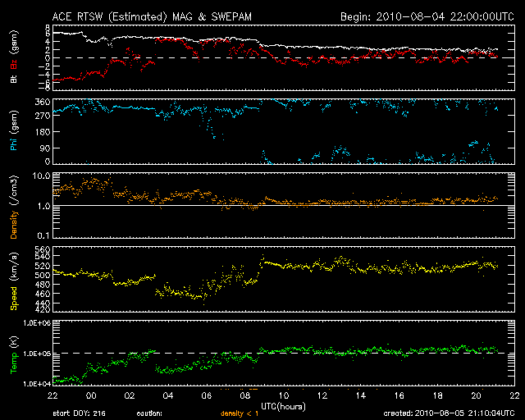525x420 pixels.
Task: Click the 'created' timestamp at bottom right
Action: [447, 414]
